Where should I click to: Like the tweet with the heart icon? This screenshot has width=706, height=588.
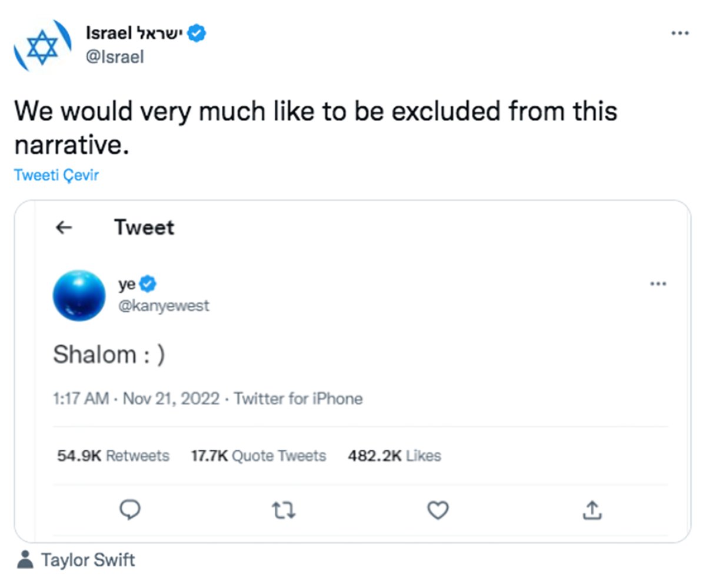438,510
